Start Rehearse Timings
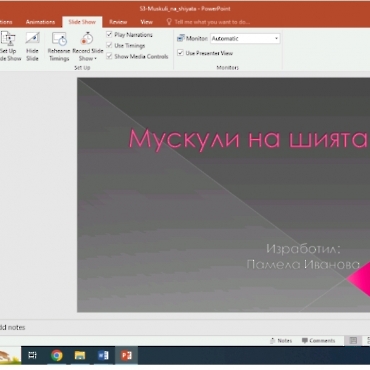Image resolution: width=370 pixels, height=370 pixels. (x=59, y=46)
